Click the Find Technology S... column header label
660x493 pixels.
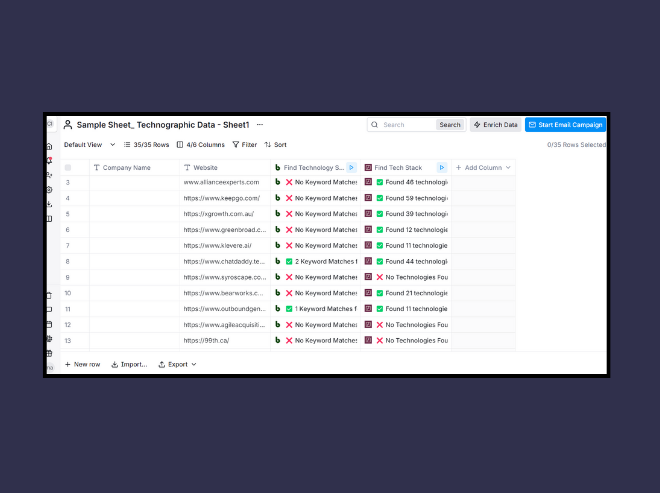[314, 168]
